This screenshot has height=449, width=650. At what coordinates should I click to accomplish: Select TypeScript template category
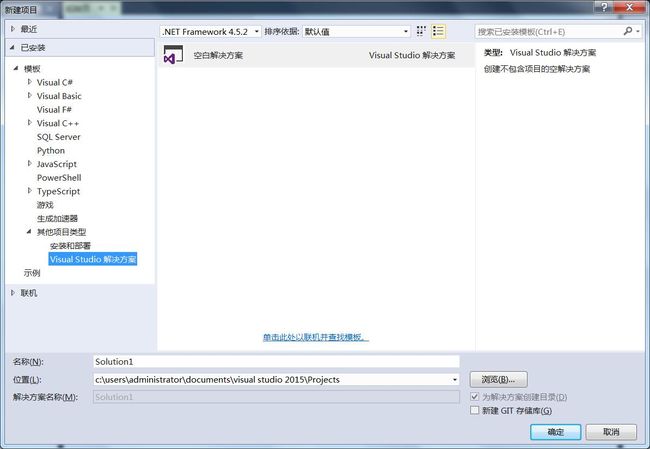pyautogui.click(x=58, y=191)
